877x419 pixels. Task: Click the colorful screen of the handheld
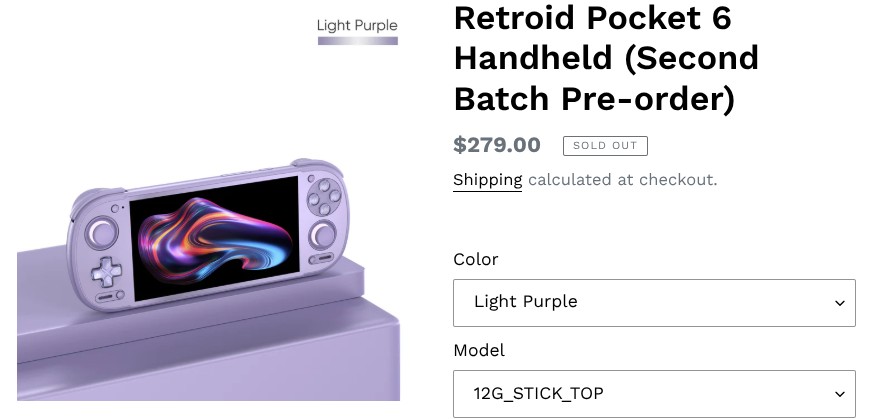click(x=214, y=239)
